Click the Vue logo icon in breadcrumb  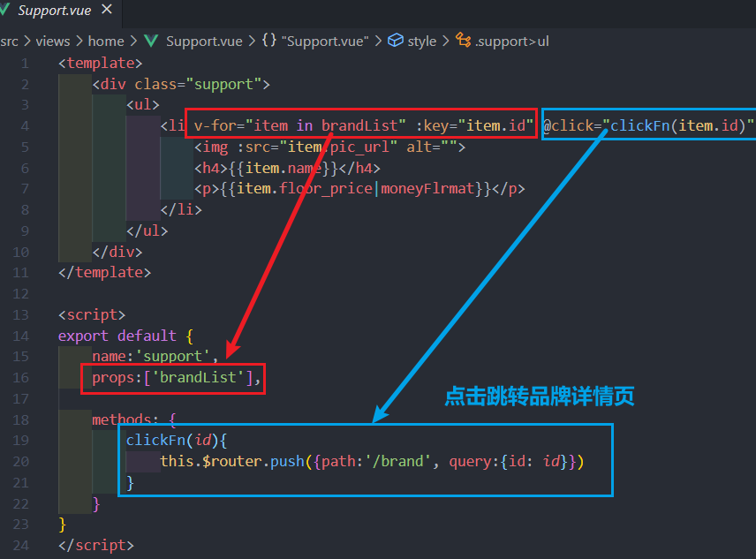[x=151, y=41]
